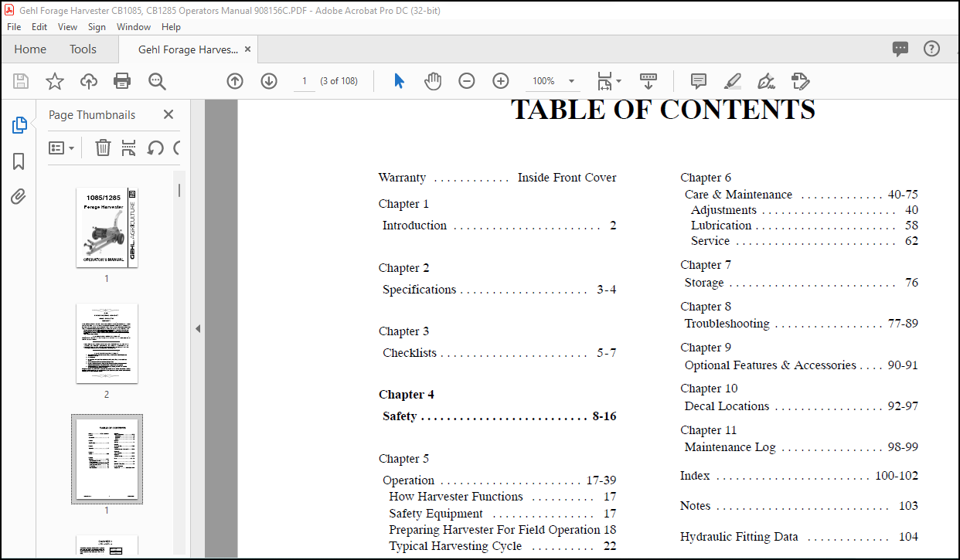Screen dimensions: 960x560
Task: Open the File menu
Action: 14,26
